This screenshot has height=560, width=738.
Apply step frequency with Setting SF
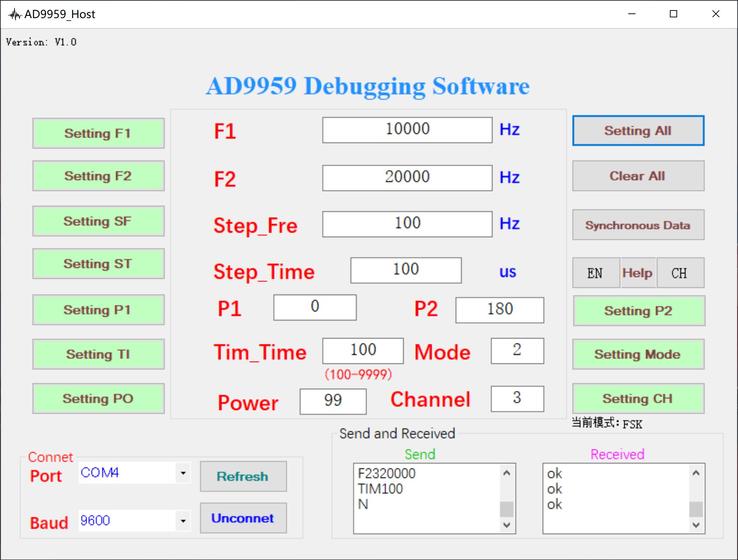tap(98, 221)
